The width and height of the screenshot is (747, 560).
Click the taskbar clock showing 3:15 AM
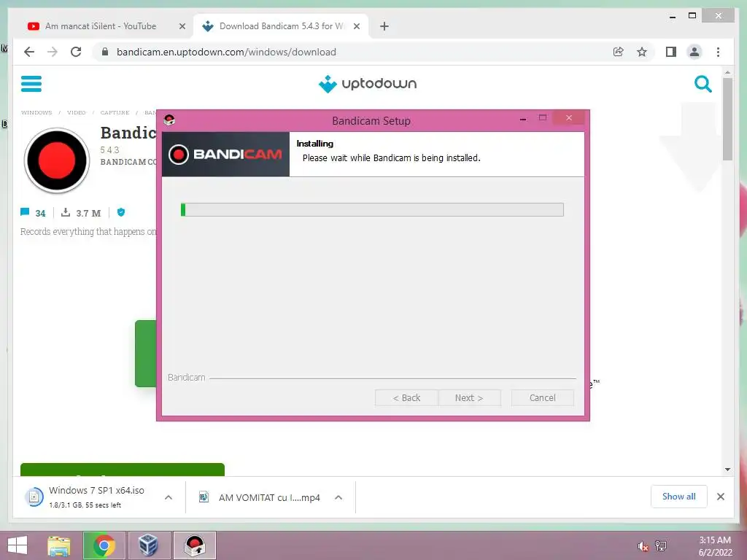715,546
